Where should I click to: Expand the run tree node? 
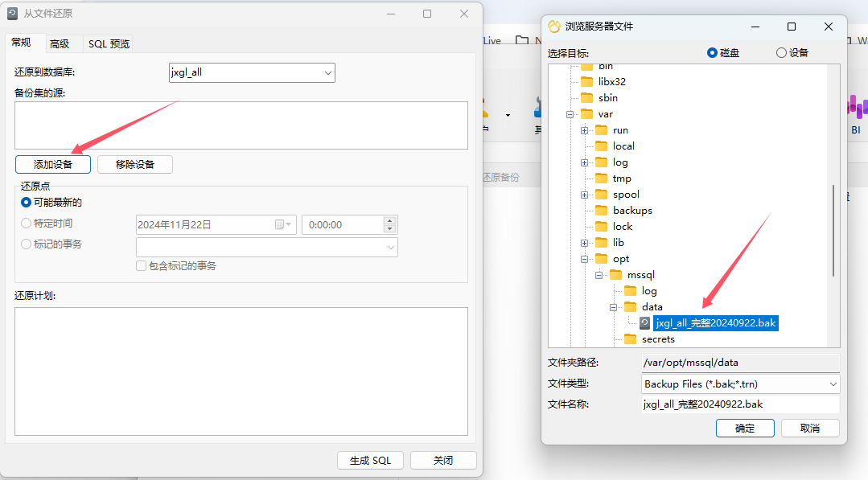(x=584, y=130)
